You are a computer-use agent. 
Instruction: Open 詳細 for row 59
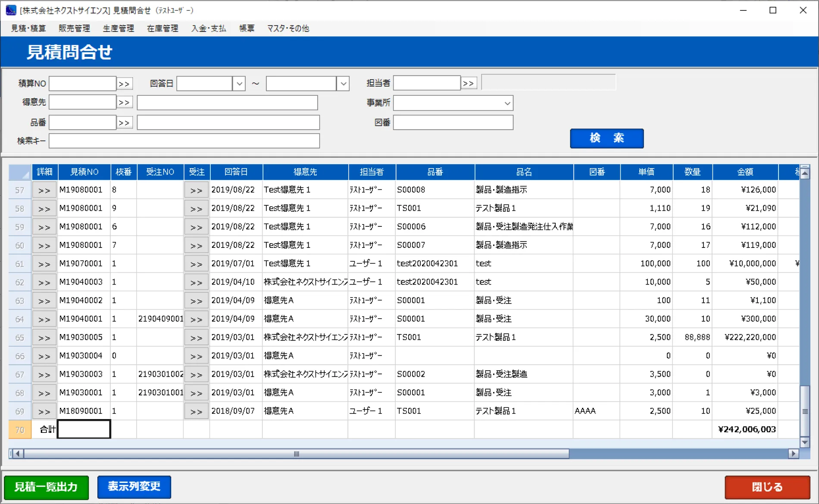[x=44, y=227]
